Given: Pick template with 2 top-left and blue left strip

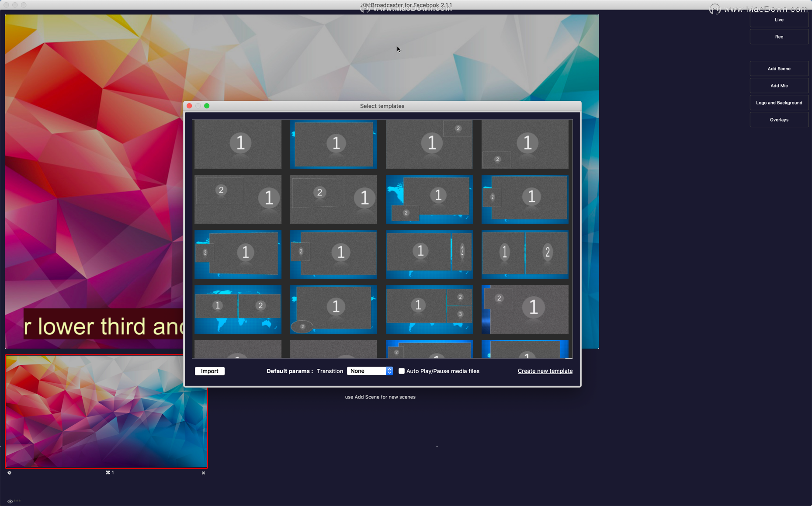Looking at the screenshot, I should [x=525, y=309].
